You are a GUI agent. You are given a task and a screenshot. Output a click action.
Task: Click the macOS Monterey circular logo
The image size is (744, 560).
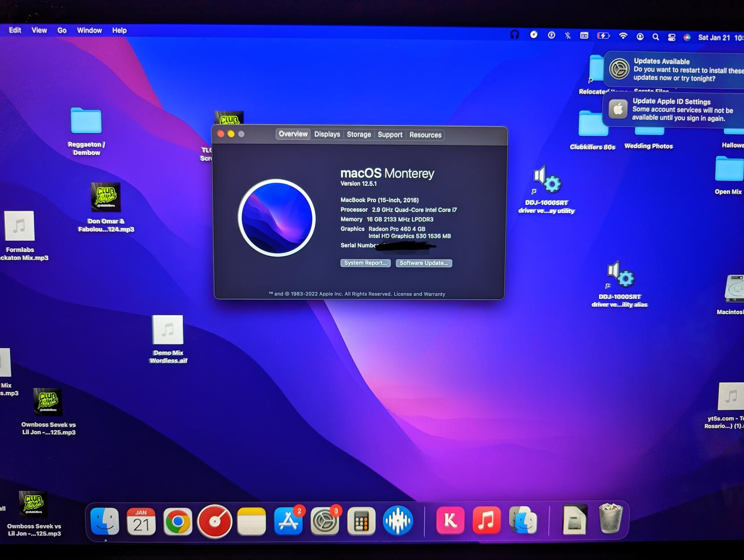point(277,218)
